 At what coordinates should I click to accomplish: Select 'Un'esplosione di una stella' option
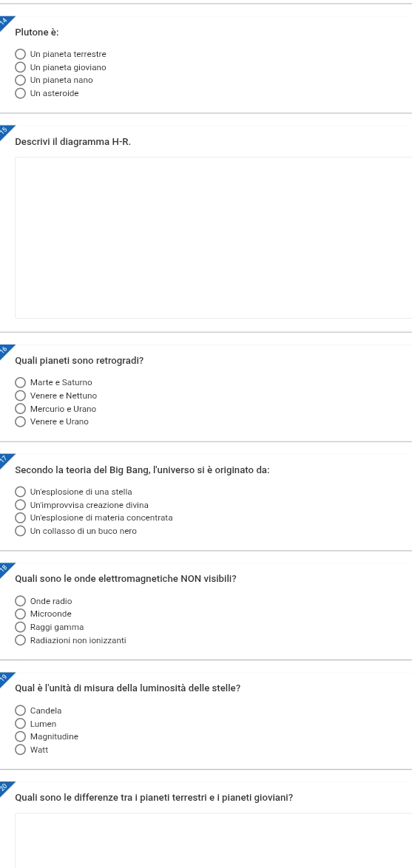pos(21,492)
